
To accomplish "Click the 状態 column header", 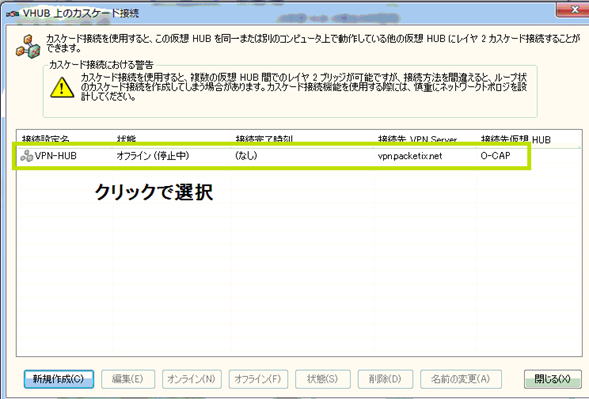I will pos(126,140).
